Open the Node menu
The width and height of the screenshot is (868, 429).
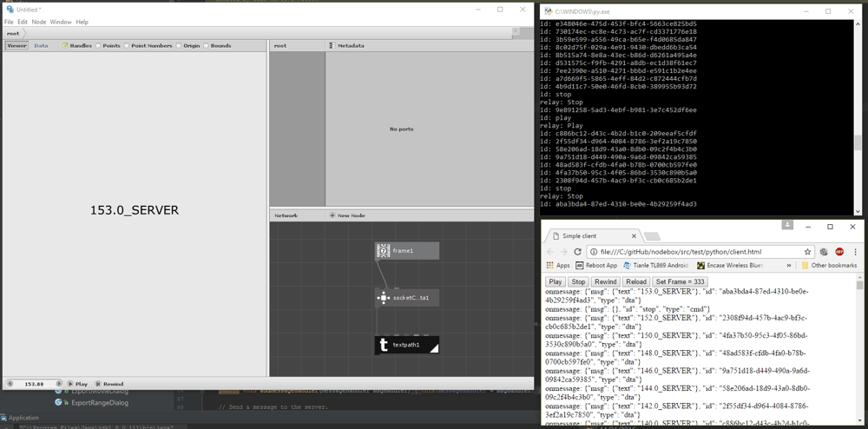click(39, 22)
